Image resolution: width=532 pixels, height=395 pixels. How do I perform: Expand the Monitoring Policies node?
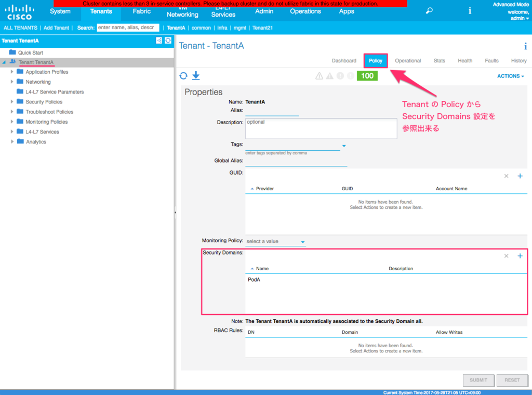[x=12, y=122]
